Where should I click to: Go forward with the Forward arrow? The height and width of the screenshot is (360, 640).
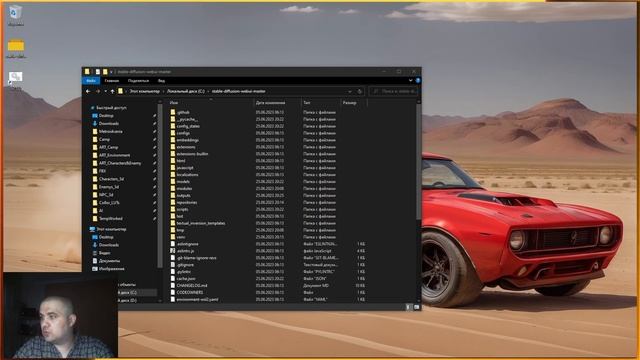pyautogui.click(x=98, y=91)
